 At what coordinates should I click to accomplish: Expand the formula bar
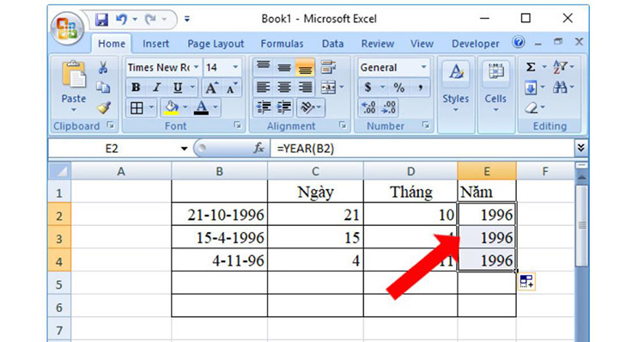tap(580, 148)
